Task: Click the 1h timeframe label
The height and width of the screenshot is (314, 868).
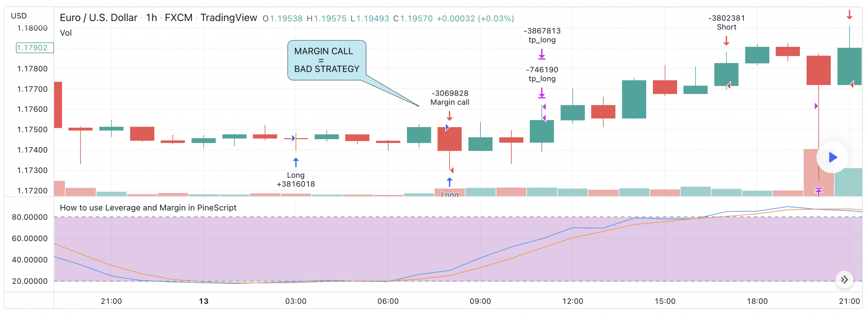Action: click(x=151, y=18)
